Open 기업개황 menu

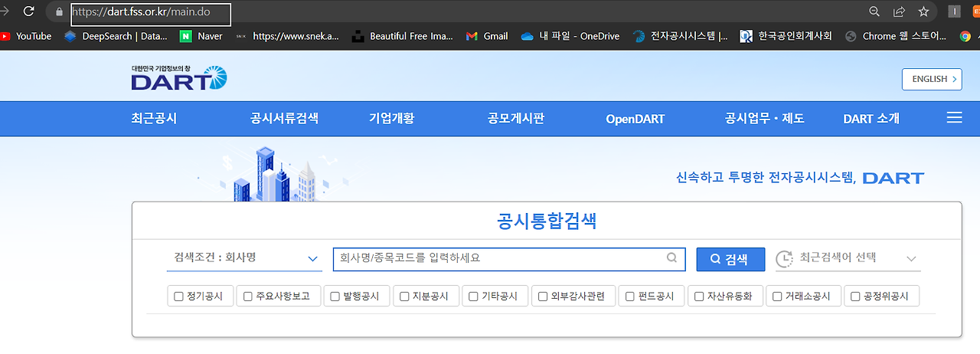pos(391,119)
